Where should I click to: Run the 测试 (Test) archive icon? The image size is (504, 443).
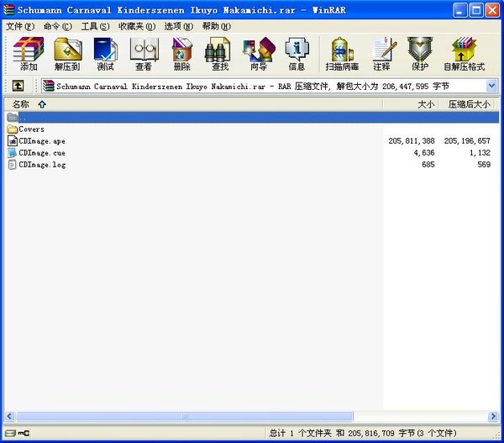[x=106, y=50]
